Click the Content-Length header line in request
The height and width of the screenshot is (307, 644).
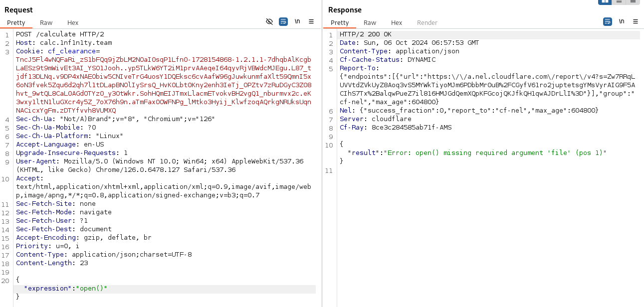coord(52,263)
